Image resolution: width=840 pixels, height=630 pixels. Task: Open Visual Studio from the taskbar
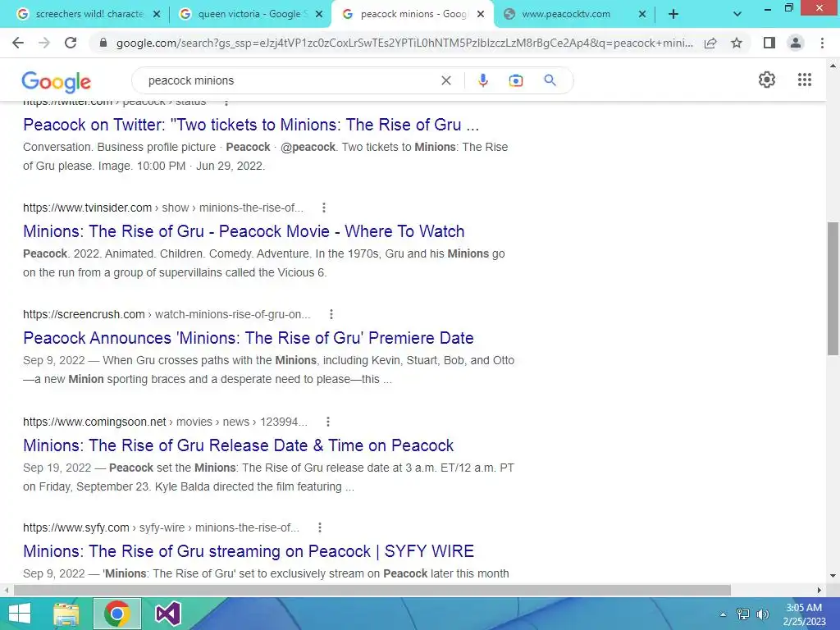click(x=167, y=614)
